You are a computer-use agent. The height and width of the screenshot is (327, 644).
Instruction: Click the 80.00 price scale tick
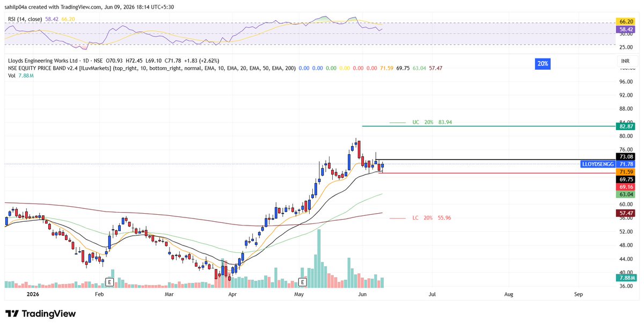[626, 136]
